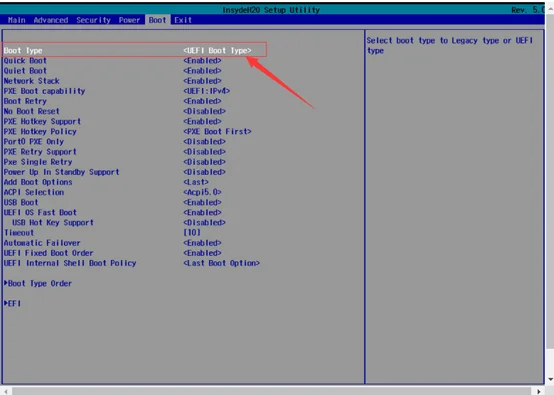This screenshot has width=554, height=395.
Task: Select the Quiet Boot label
Action: [25, 71]
